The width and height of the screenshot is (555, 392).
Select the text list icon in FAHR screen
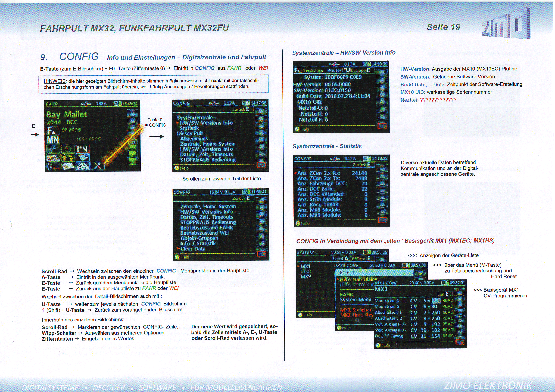(x=53, y=149)
